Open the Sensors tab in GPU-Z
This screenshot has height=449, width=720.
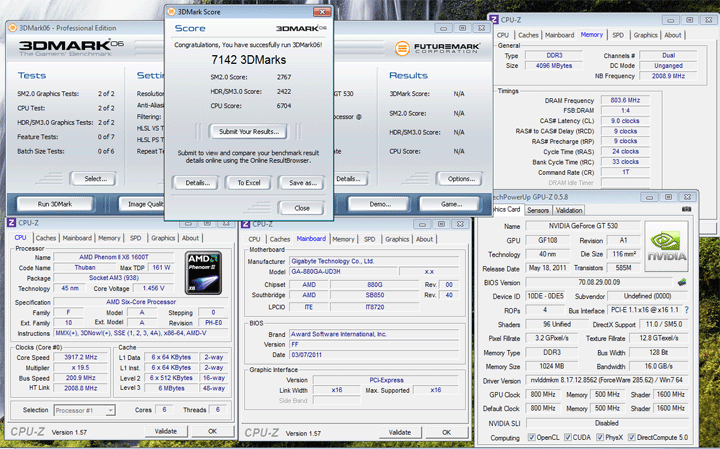537,211
